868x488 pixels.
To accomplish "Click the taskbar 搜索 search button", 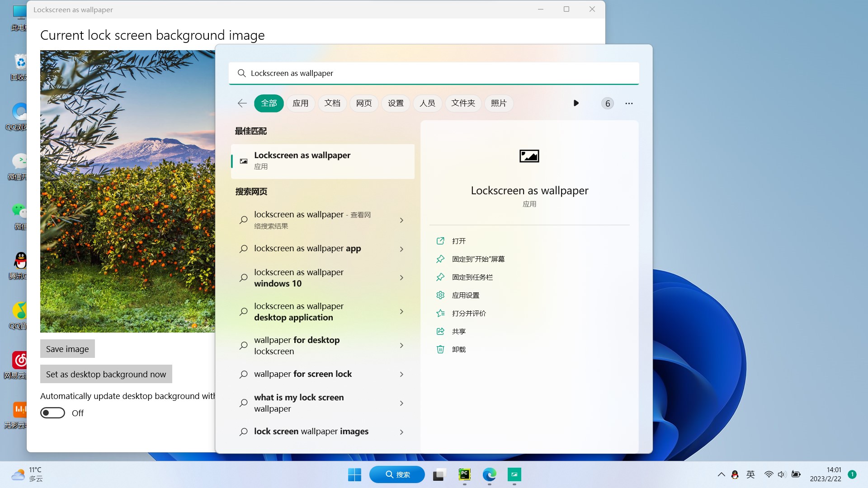I will (x=397, y=474).
